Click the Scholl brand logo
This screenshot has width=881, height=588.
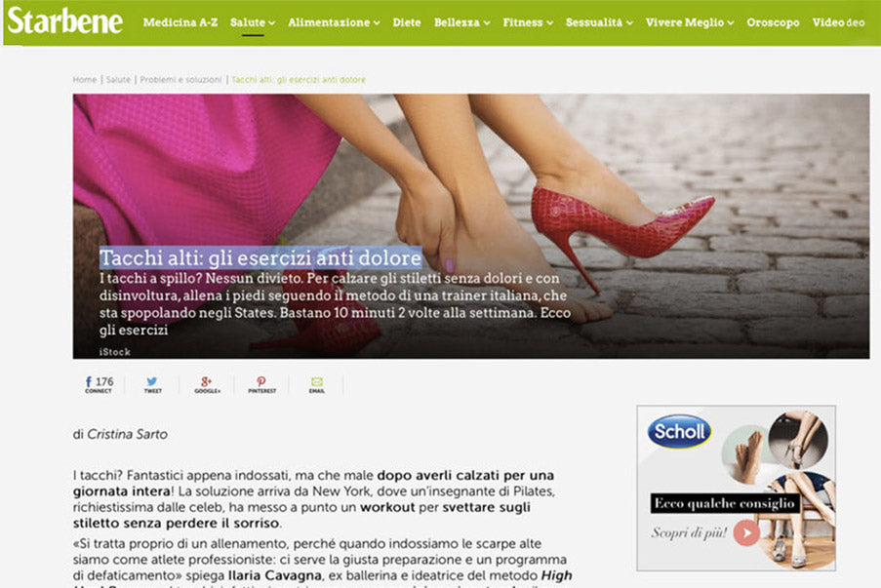tap(679, 432)
